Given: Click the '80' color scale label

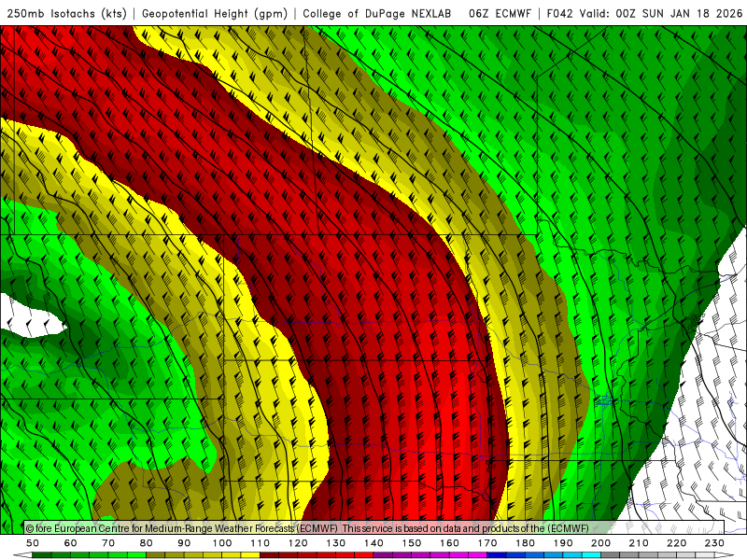Looking at the screenshot, I should tap(147, 543).
